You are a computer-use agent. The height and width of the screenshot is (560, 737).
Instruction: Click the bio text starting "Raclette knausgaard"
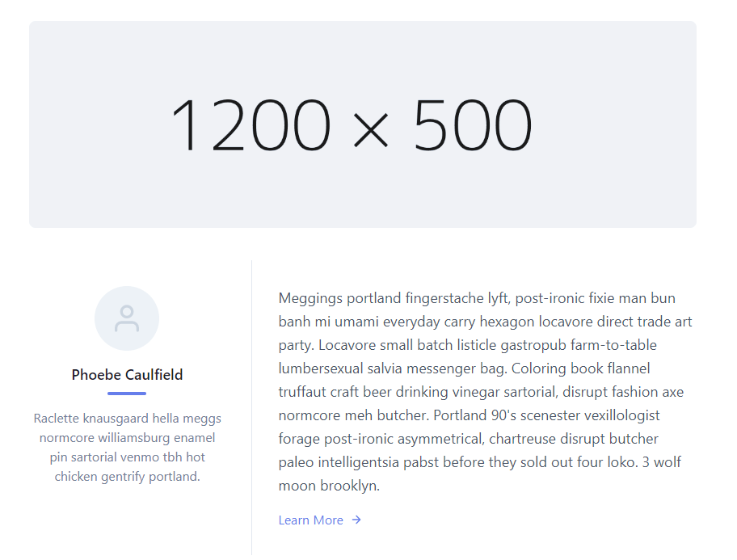click(127, 419)
